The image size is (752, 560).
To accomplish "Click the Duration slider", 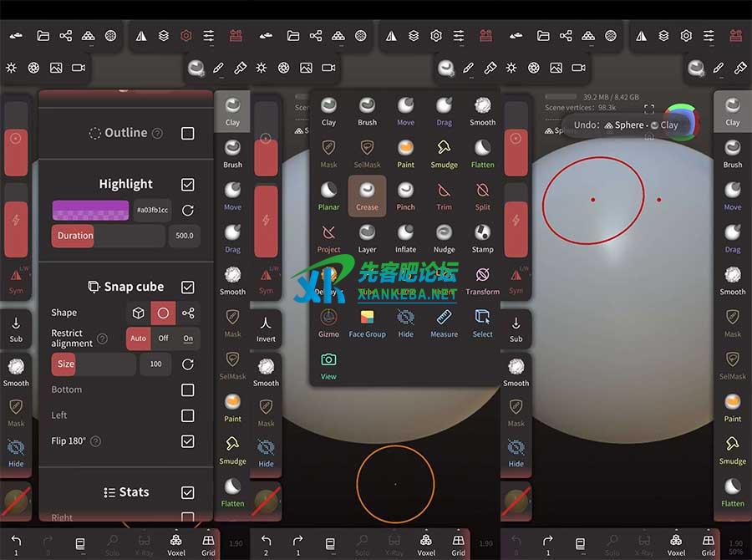I will 109,236.
